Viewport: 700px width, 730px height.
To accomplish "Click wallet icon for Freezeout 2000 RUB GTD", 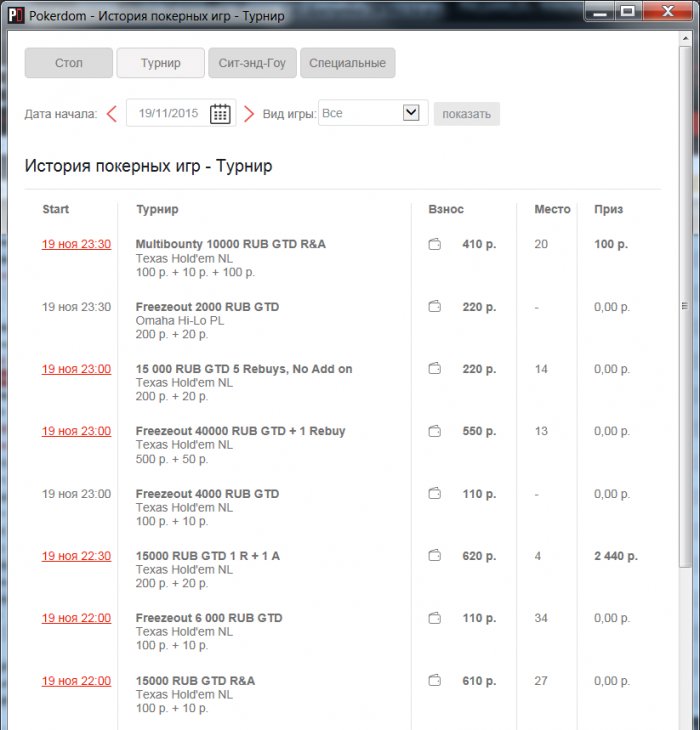I will [435, 306].
